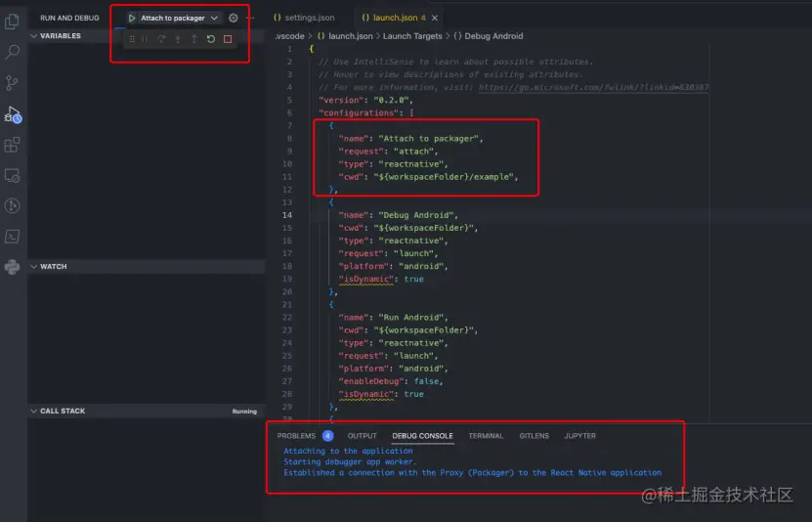Grab the debug toolbar drag handle
The width and height of the screenshot is (812, 523).
coord(132,39)
